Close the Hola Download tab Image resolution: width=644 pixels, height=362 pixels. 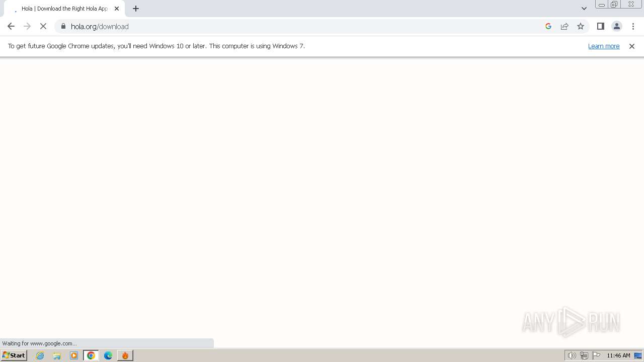coord(117,9)
